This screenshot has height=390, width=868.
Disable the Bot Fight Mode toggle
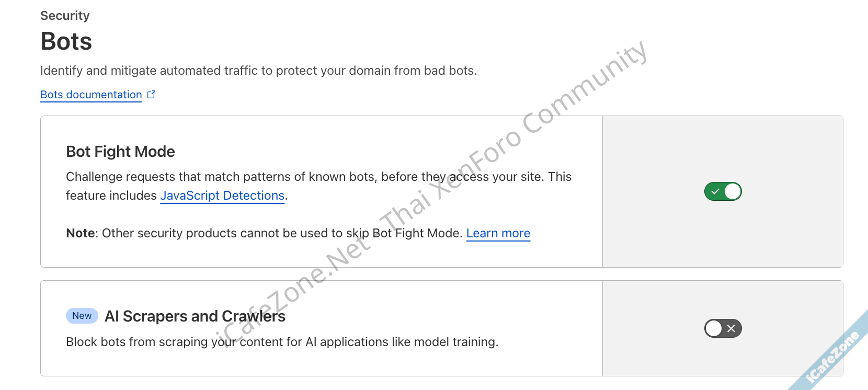(x=723, y=191)
